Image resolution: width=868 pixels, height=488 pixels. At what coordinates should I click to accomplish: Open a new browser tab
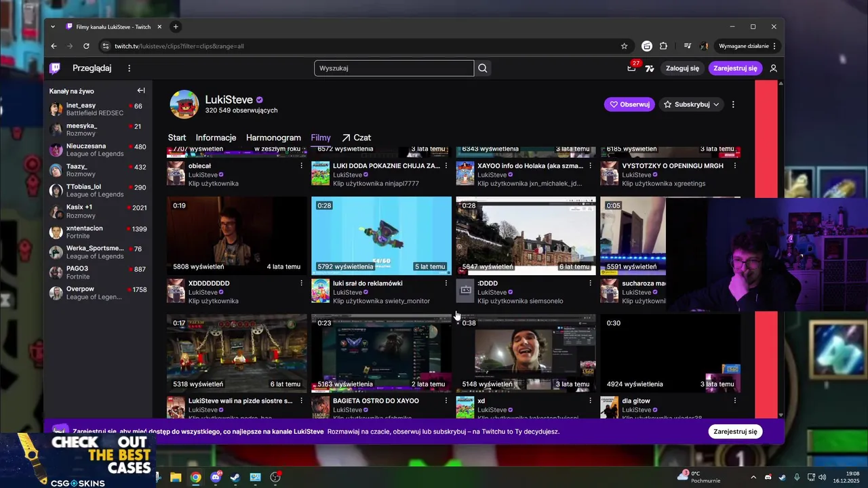coord(176,26)
